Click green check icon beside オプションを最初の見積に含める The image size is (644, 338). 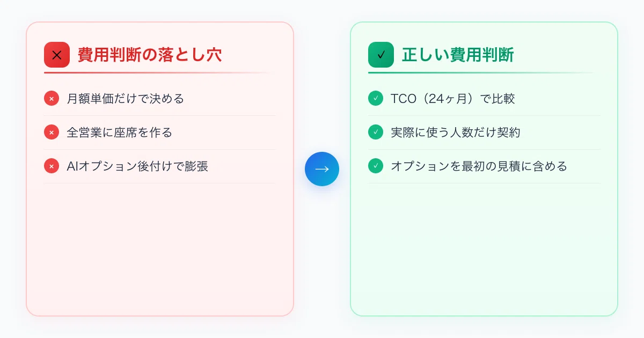pos(376,166)
